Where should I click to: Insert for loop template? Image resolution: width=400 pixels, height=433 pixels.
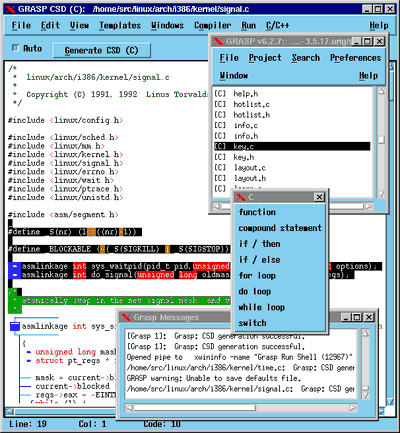(257, 276)
